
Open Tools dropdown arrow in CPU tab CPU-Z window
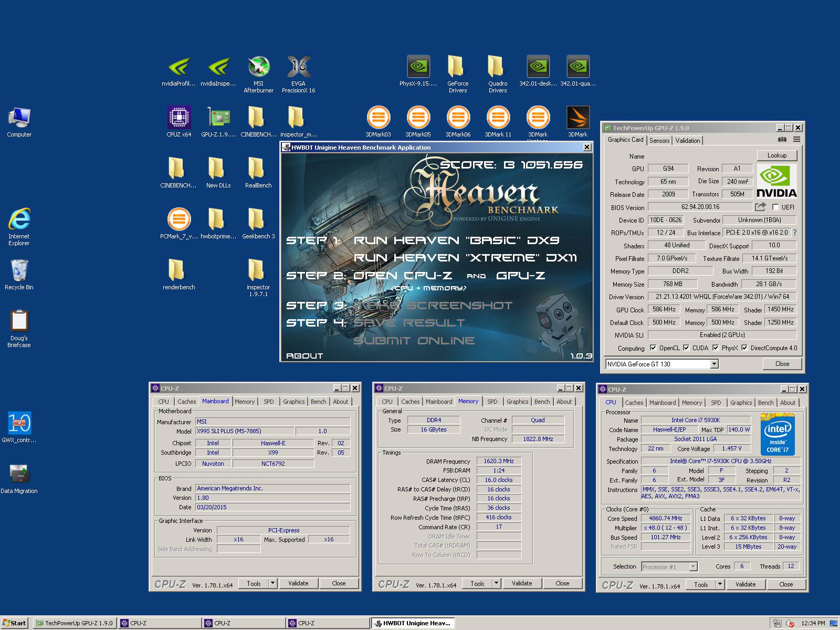coord(720,584)
